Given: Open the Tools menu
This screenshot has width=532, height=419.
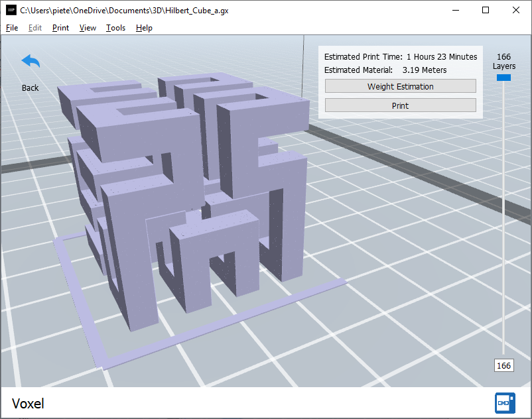Looking at the screenshot, I should 115,28.
